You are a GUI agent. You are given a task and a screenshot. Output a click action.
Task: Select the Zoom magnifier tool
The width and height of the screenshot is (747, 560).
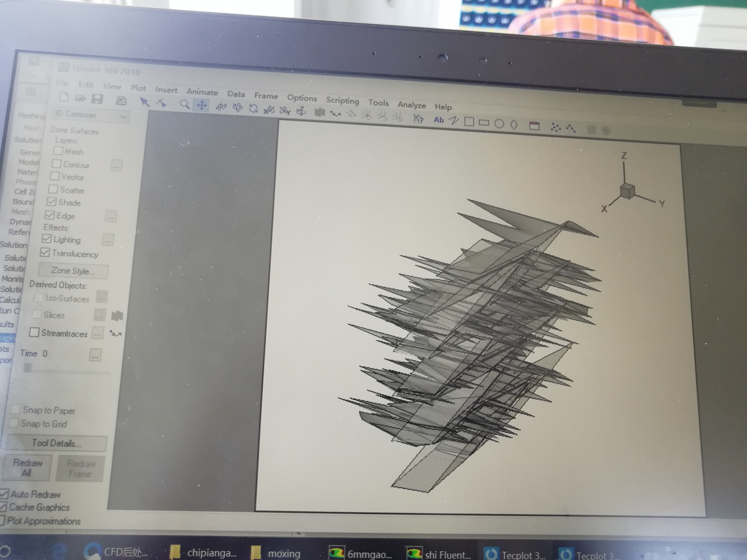pyautogui.click(x=184, y=104)
